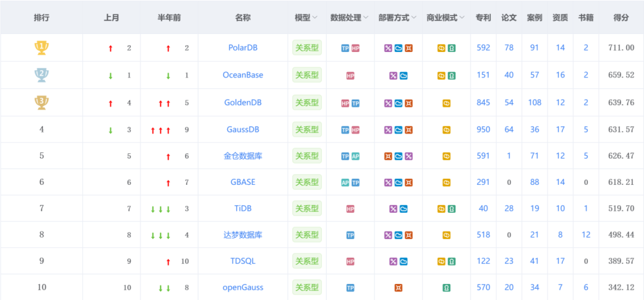Click openGauss's score 342.12
The width and height of the screenshot is (644, 300).
(x=621, y=287)
